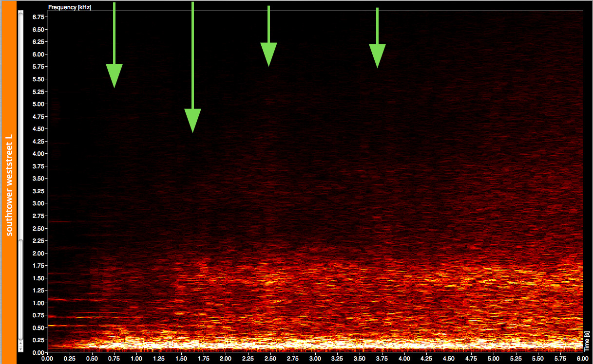Click the 4.00 kHz frequency axis label
This screenshot has height=364, width=593.
pos(38,154)
